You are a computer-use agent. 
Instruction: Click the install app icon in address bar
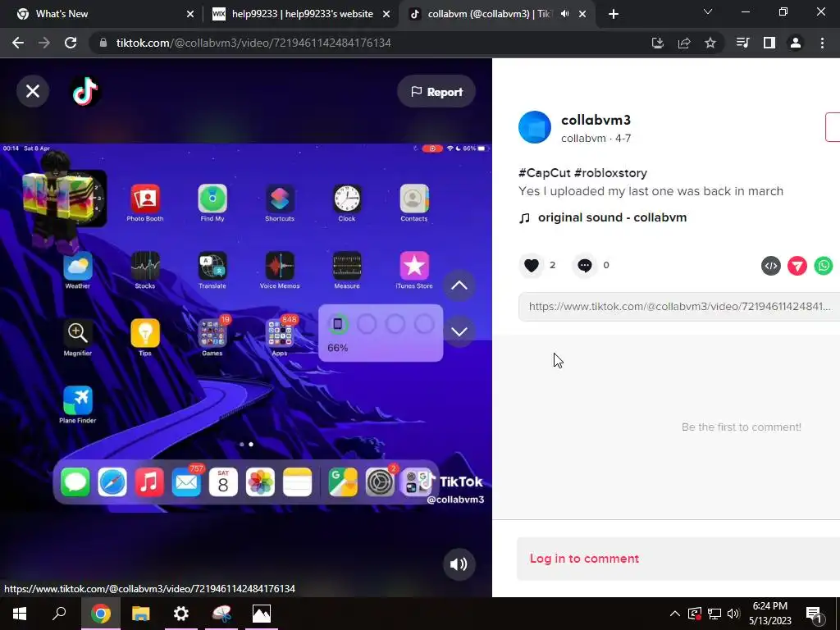tap(657, 43)
